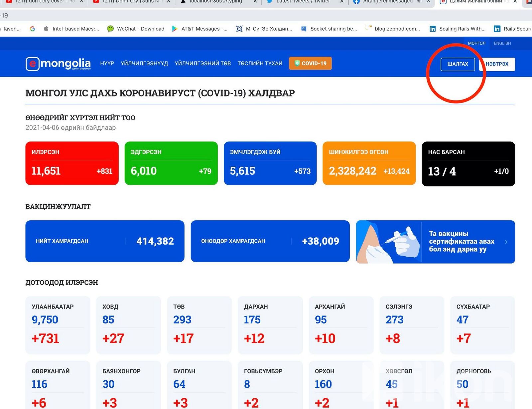The image size is (532, 409).
Task: Open the Socket sharing bookmark
Action: [x=329, y=29]
